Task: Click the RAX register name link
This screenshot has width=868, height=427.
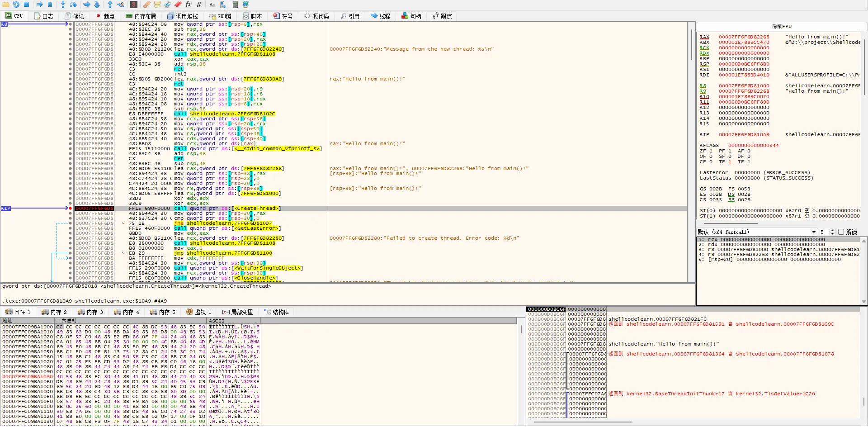Action: click(704, 37)
